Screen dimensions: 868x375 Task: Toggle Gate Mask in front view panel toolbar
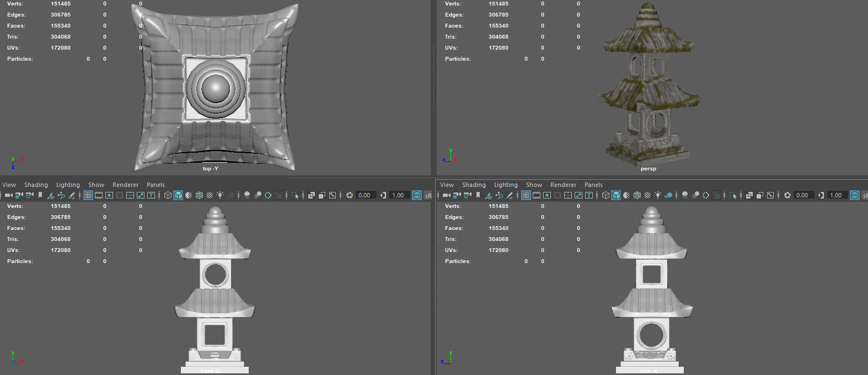[120, 195]
